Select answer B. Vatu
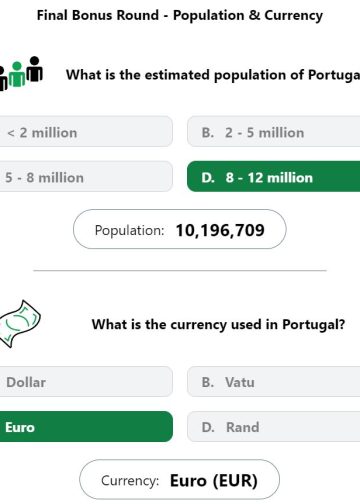 (x=274, y=382)
